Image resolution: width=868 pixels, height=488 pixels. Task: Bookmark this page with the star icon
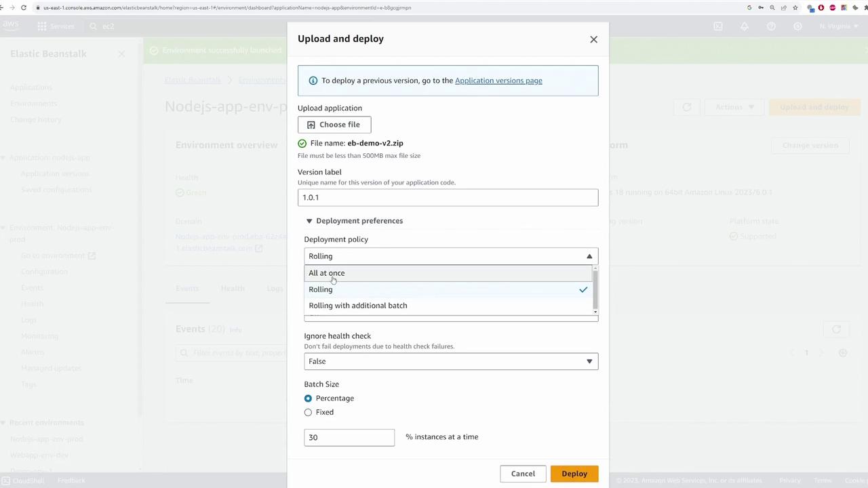[795, 7]
